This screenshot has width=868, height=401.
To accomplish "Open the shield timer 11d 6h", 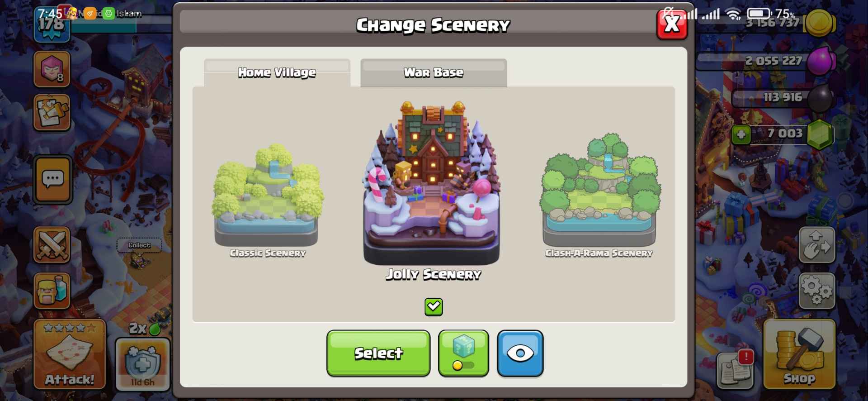I will (143, 364).
